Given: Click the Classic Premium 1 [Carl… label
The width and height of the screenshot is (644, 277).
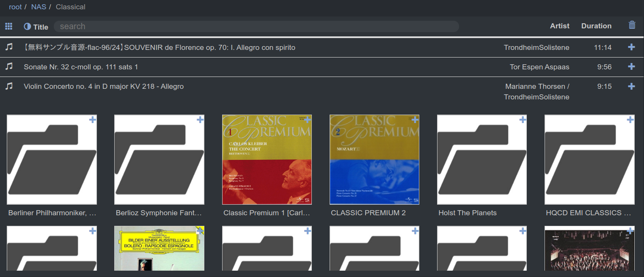Looking at the screenshot, I should pos(267,213).
